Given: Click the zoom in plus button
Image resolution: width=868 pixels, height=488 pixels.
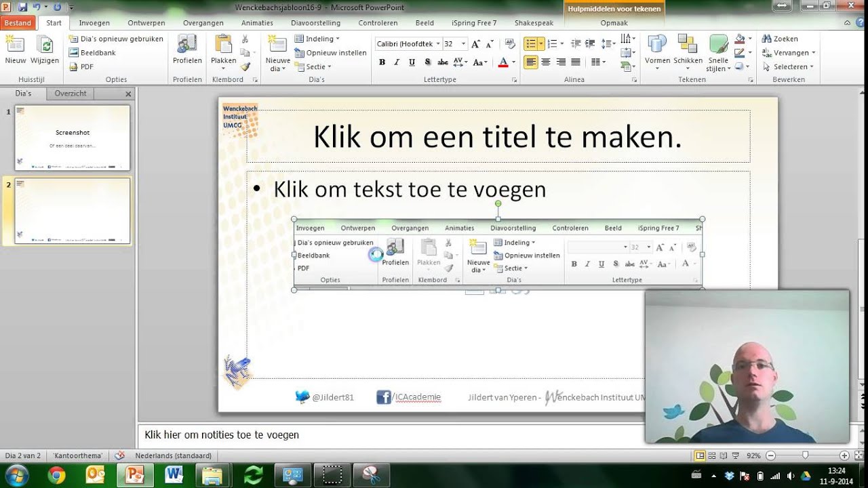Looking at the screenshot, I should [844, 455].
